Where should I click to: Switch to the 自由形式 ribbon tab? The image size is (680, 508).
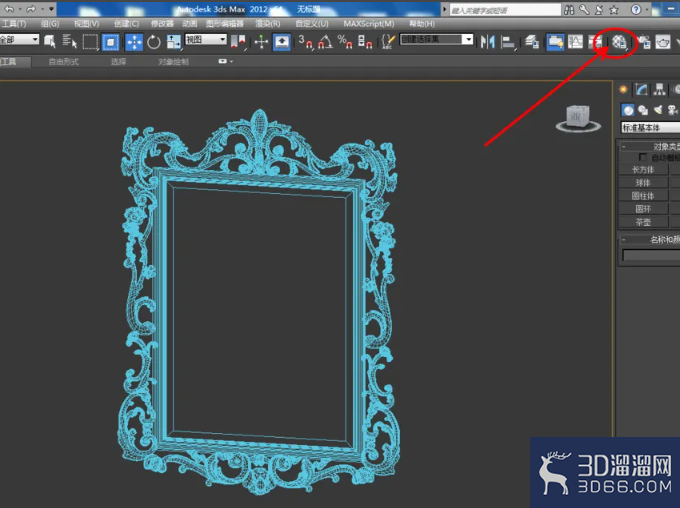click(64, 62)
